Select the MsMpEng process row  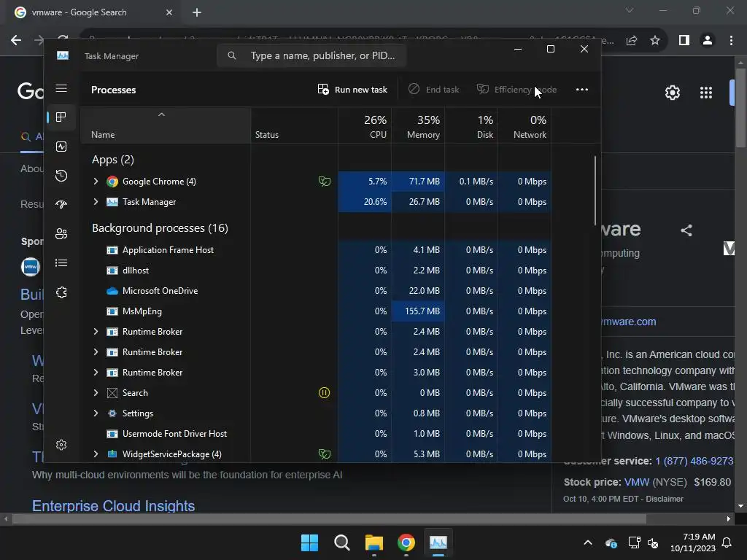(x=316, y=311)
